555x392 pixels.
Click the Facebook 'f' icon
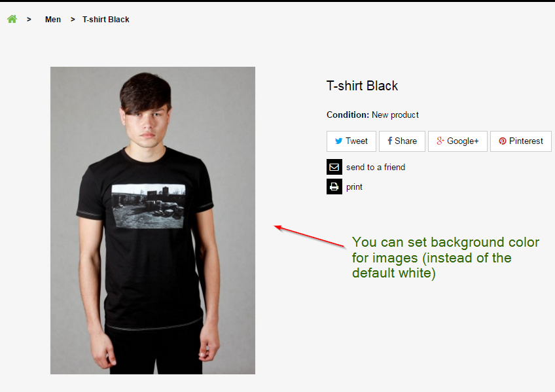coord(389,141)
